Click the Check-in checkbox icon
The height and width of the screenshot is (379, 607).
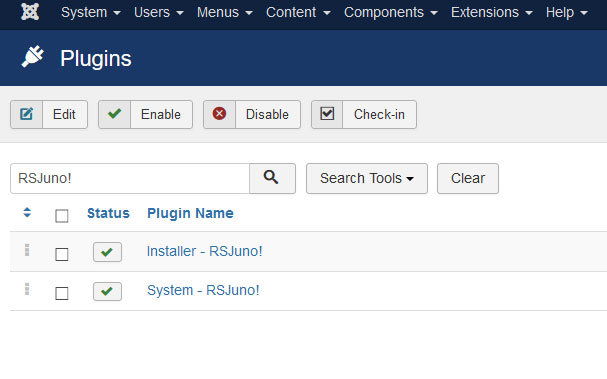click(327, 114)
